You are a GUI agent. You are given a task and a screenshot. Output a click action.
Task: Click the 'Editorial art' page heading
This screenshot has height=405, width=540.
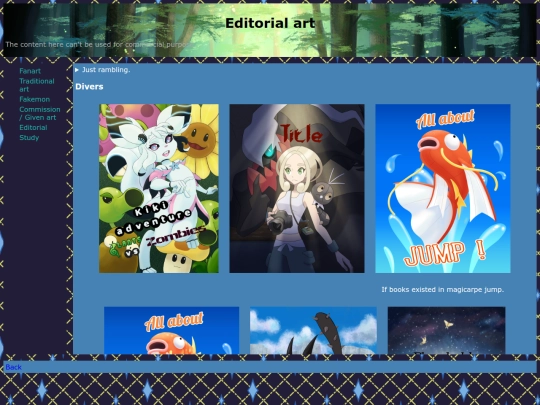click(270, 23)
